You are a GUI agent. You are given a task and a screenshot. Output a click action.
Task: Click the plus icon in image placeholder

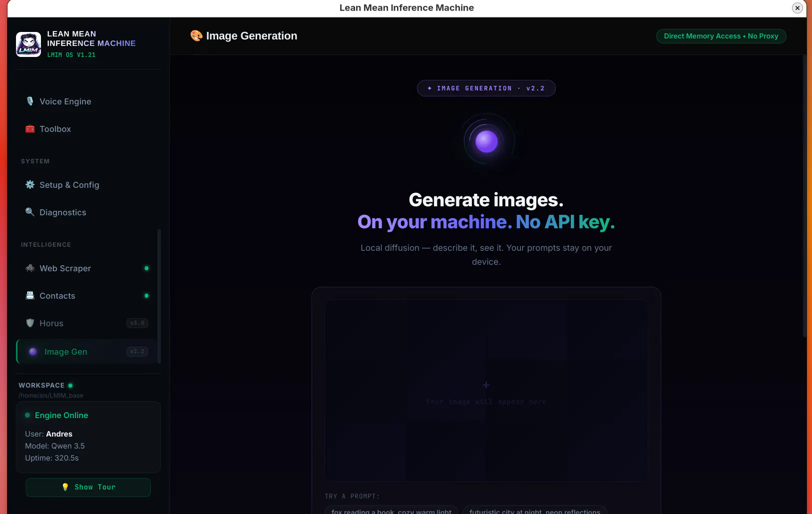point(486,385)
